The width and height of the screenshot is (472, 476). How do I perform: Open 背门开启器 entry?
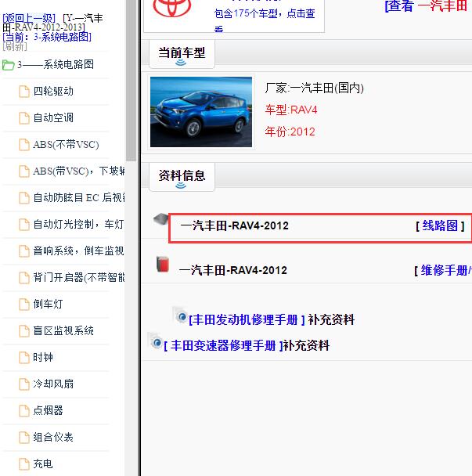pyautogui.click(x=78, y=278)
